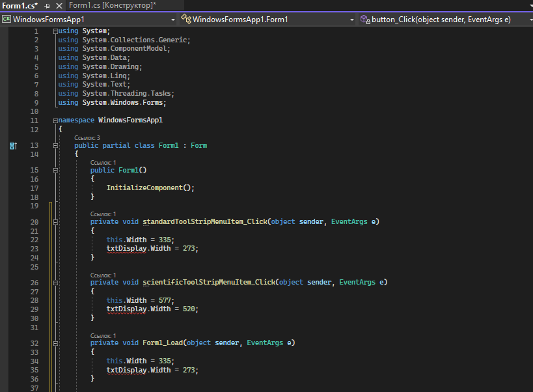The width and height of the screenshot is (533, 392).
Task: Collapse the standardToolStripMenuItem_Click method
Action: 56,222
